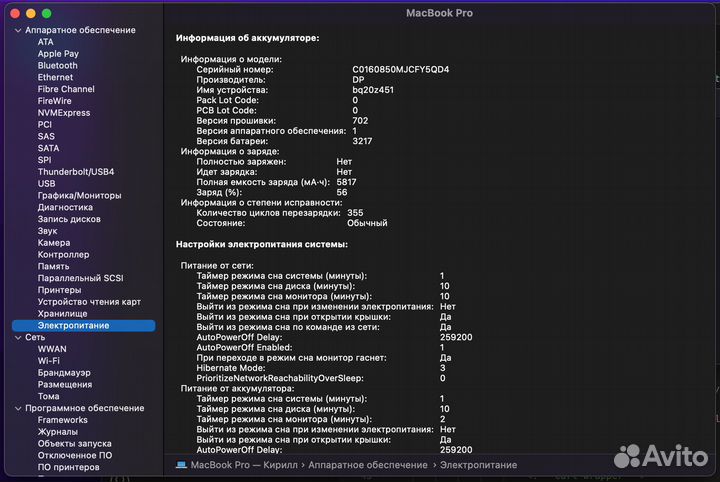The width and height of the screenshot is (720, 482).
Task: Click battery condition value Обычный
Action: 367,223
